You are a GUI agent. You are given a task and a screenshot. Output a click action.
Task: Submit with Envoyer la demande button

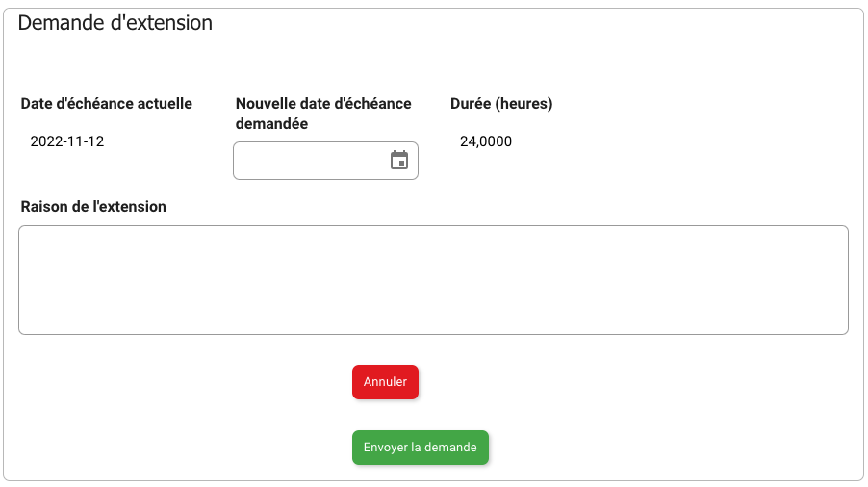click(x=421, y=448)
